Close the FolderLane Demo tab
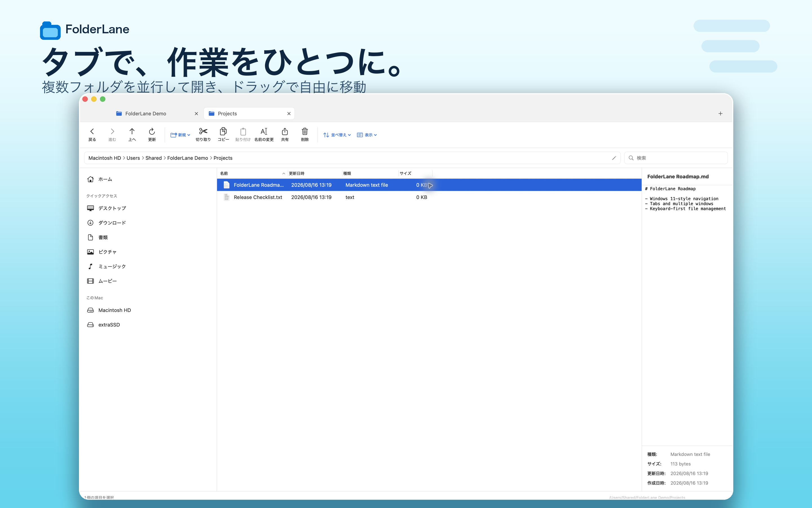 tap(196, 113)
